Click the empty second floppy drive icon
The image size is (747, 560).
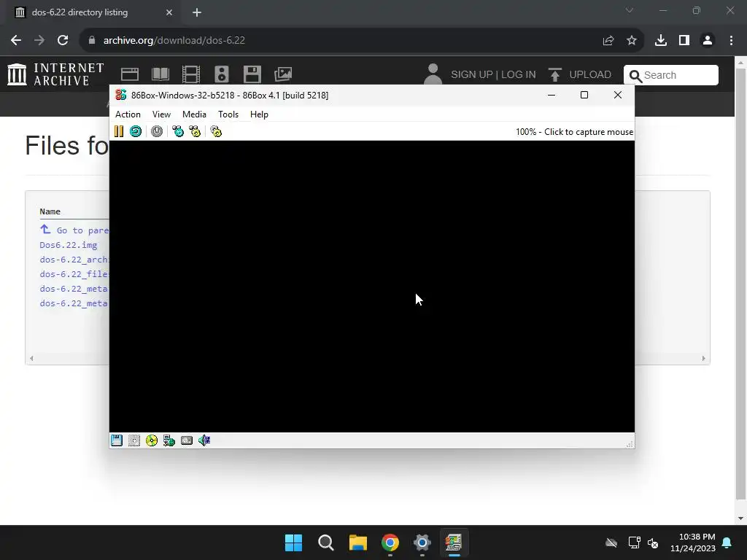(134, 440)
